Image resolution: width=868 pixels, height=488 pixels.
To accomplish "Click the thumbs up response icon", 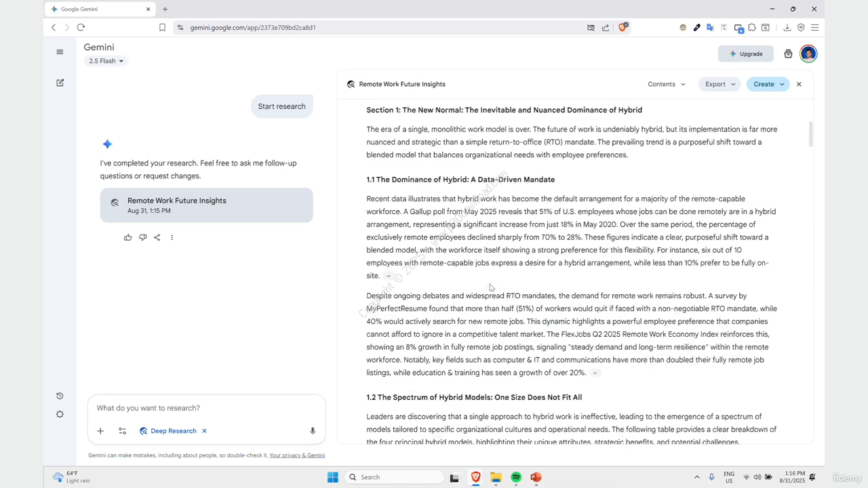I will coord(127,237).
